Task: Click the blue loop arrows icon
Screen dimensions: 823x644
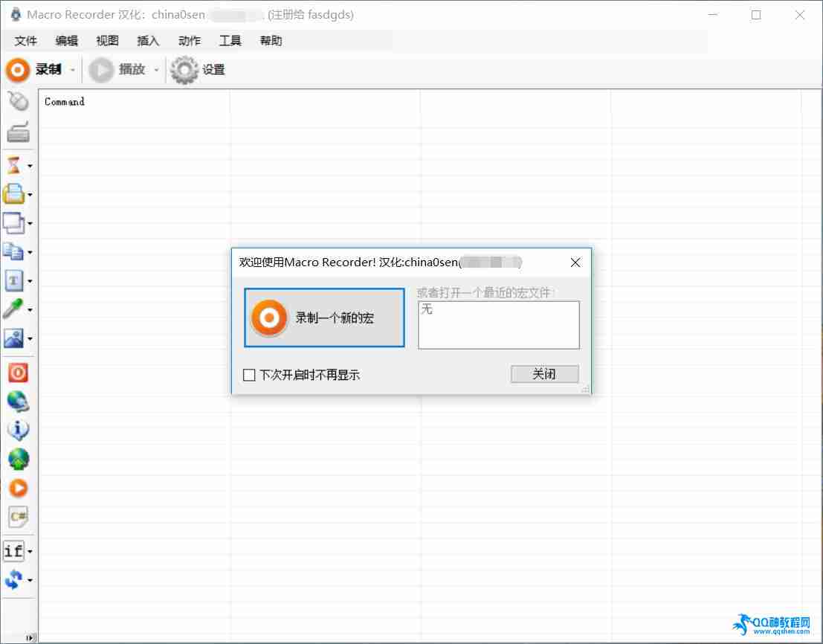Action: click(x=13, y=580)
